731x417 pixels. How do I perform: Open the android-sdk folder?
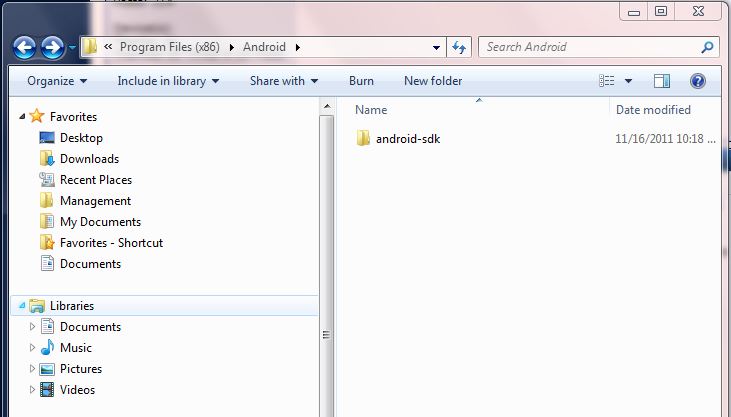point(407,139)
